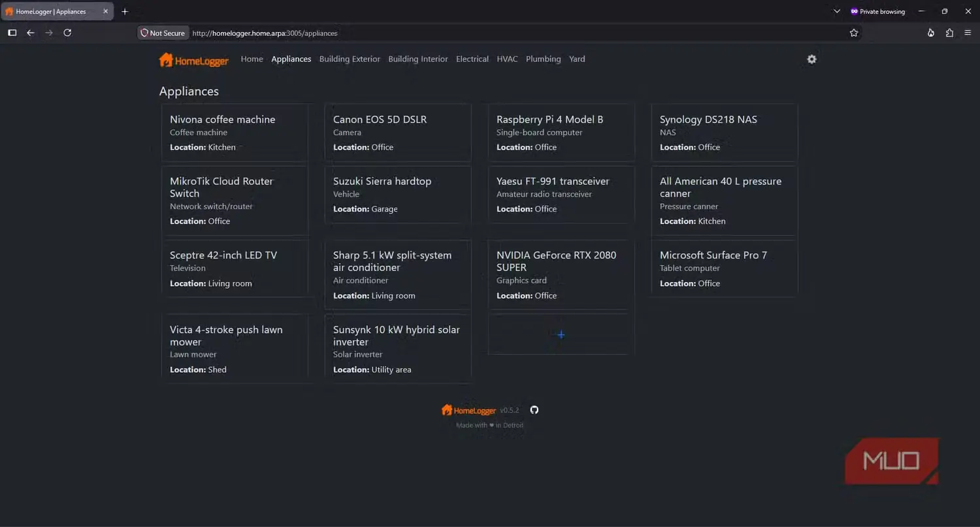Click the HomeLogger logo in the navbar

pos(194,60)
